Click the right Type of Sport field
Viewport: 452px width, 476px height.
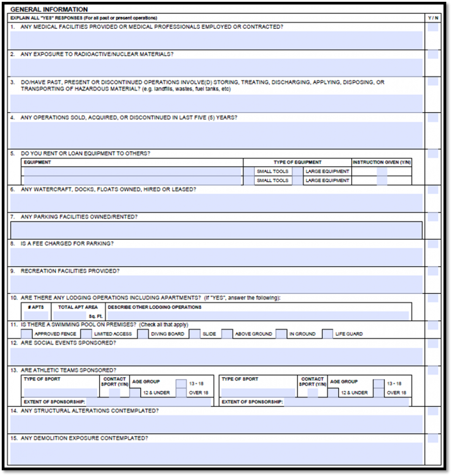click(x=258, y=392)
